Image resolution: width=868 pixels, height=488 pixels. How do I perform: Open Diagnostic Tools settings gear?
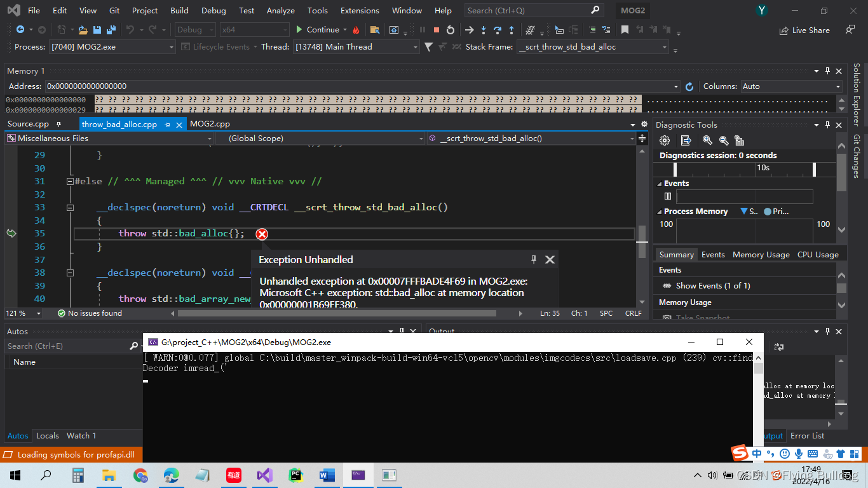tap(665, 140)
